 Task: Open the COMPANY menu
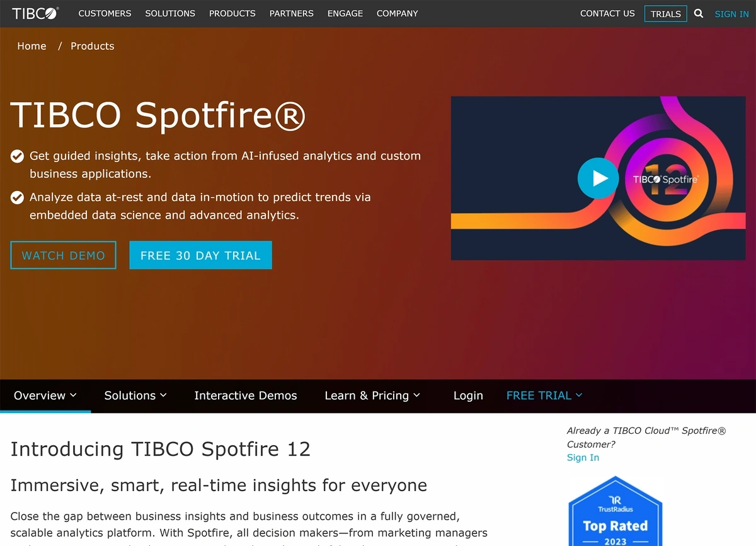pos(397,13)
